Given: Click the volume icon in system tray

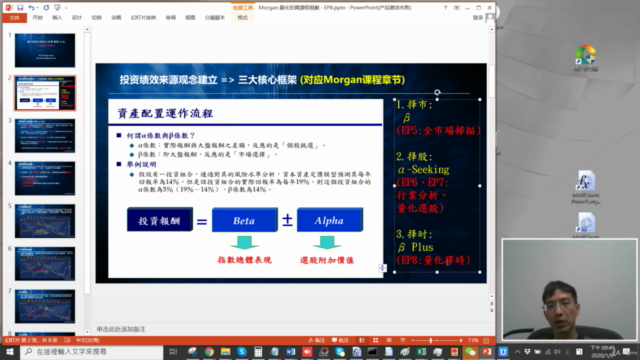Looking at the screenshot, I should 558,351.
